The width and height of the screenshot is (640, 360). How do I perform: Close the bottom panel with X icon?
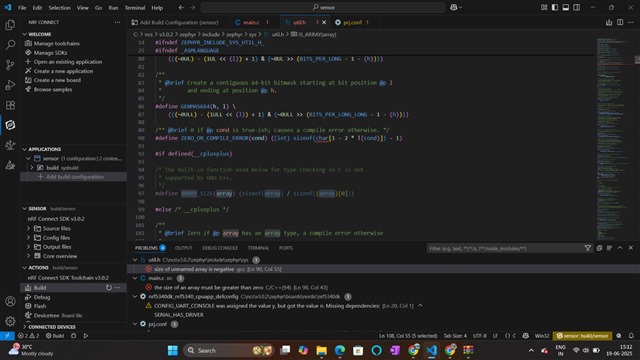pyautogui.click(x=631, y=248)
